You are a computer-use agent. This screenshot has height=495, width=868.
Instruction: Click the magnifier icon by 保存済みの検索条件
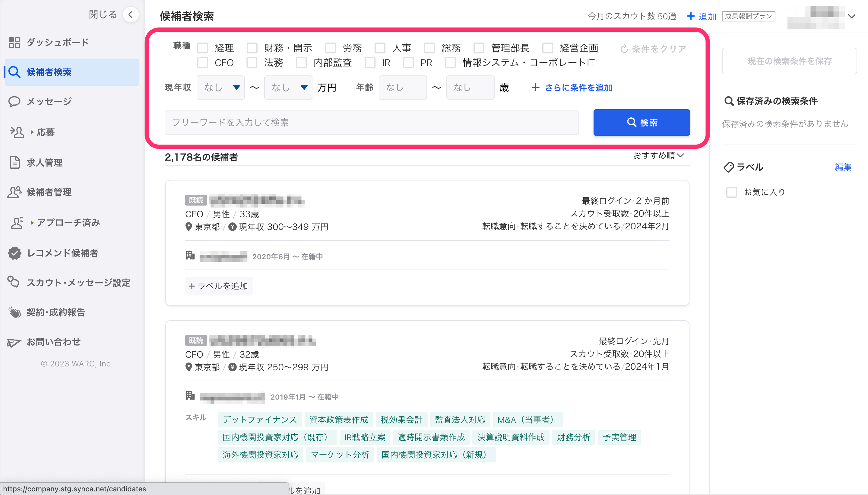pyautogui.click(x=728, y=101)
